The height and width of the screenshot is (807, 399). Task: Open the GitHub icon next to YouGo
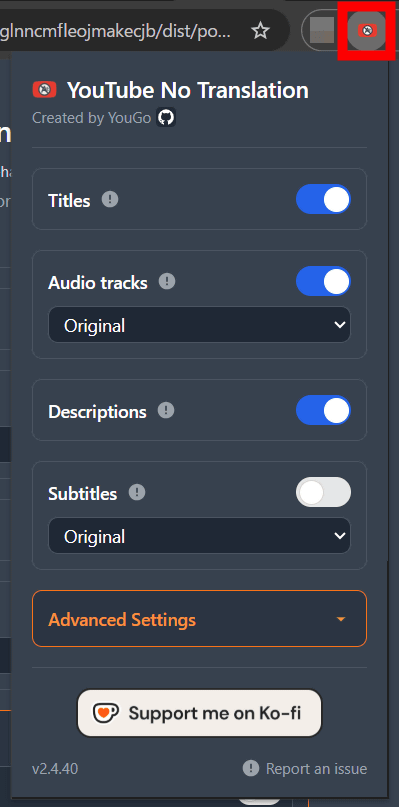[x=166, y=118]
